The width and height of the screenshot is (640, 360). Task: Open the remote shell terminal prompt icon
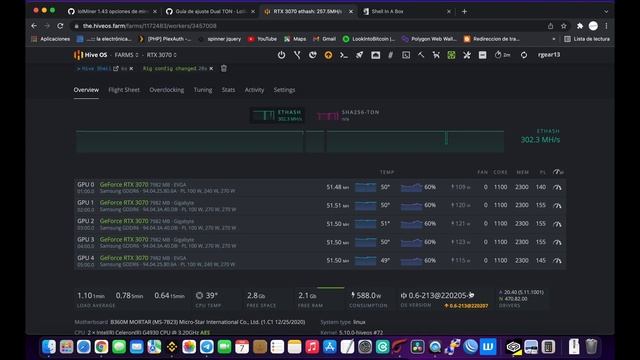click(344, 55)
